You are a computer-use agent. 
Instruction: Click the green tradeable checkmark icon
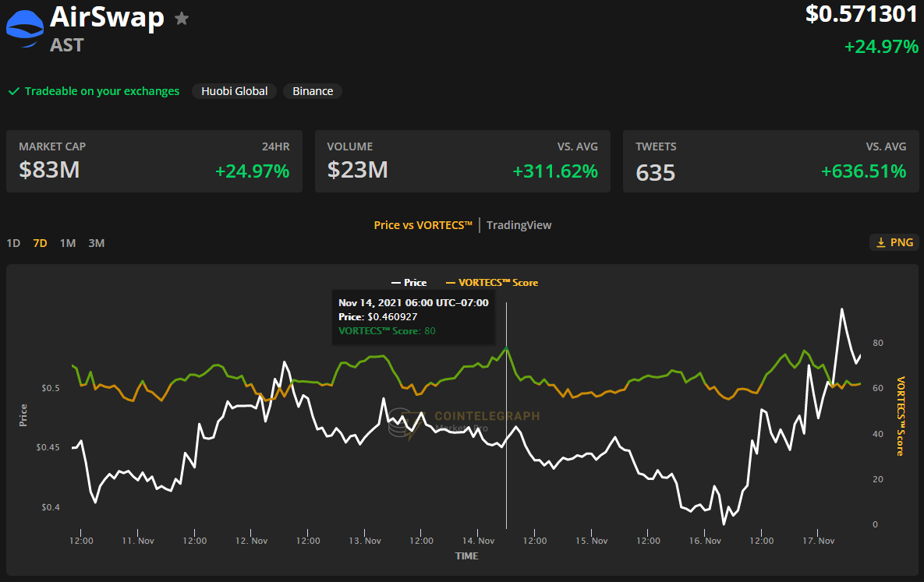coord(13,91)
